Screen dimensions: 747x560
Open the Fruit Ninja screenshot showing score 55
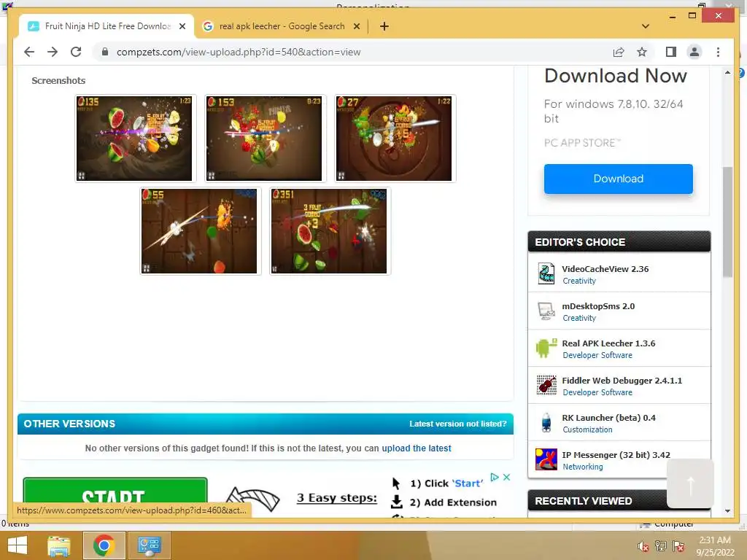tap(200, 231)
